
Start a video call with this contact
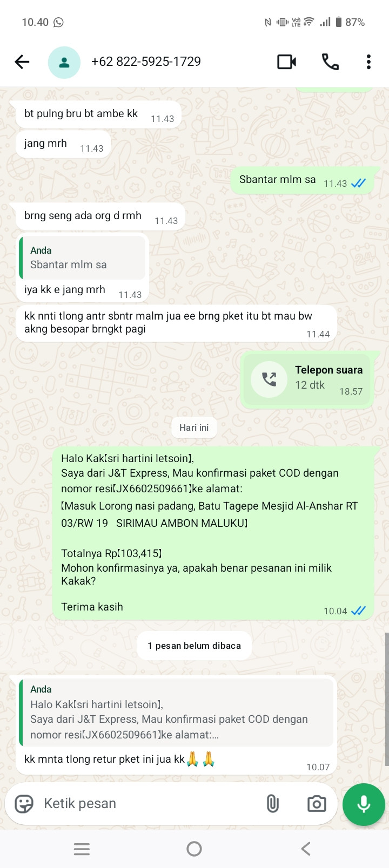click(286, 62)
